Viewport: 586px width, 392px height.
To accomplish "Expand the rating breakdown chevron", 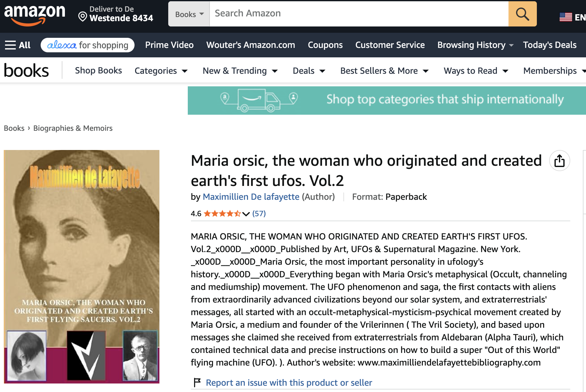I will pyautogui.click(x=246, y=214).
